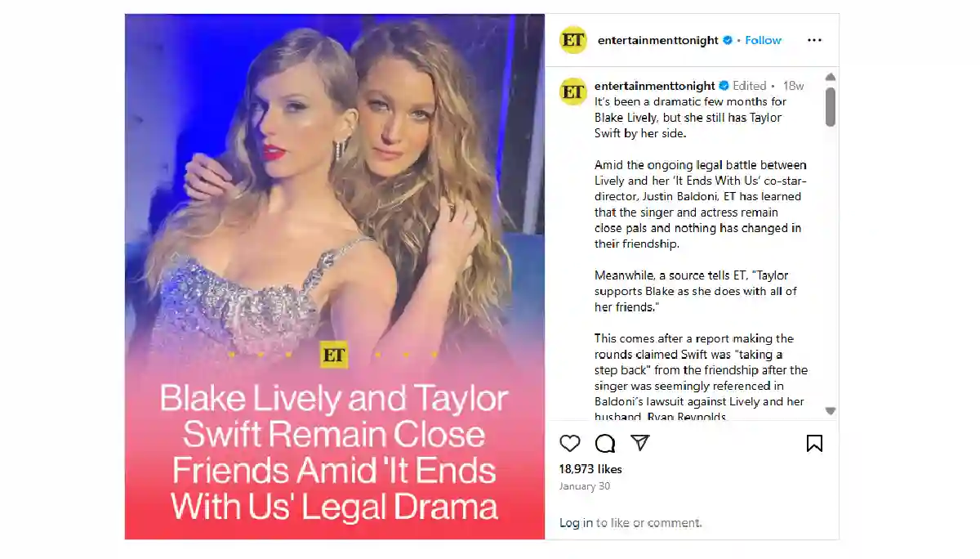Like the post with the heart icon
Image resolution: width=980 pixels, height=559 pixels.
pos(570,443)
